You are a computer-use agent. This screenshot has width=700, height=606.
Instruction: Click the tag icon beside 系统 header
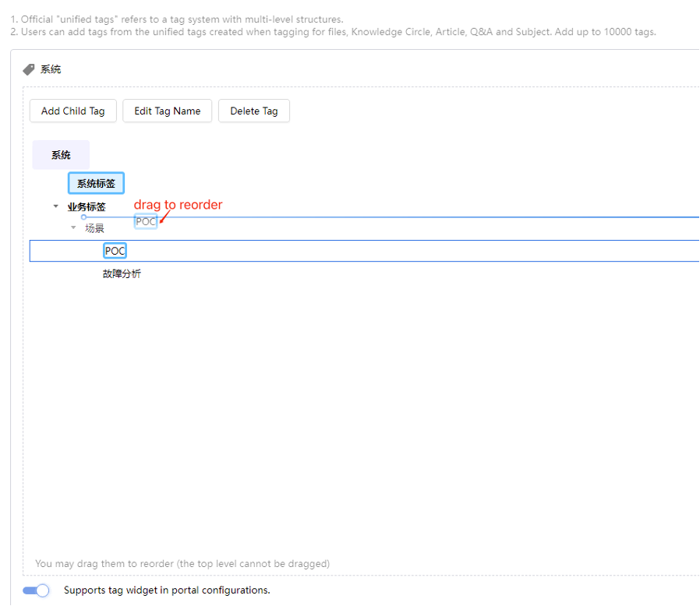[x=29, y=69]
